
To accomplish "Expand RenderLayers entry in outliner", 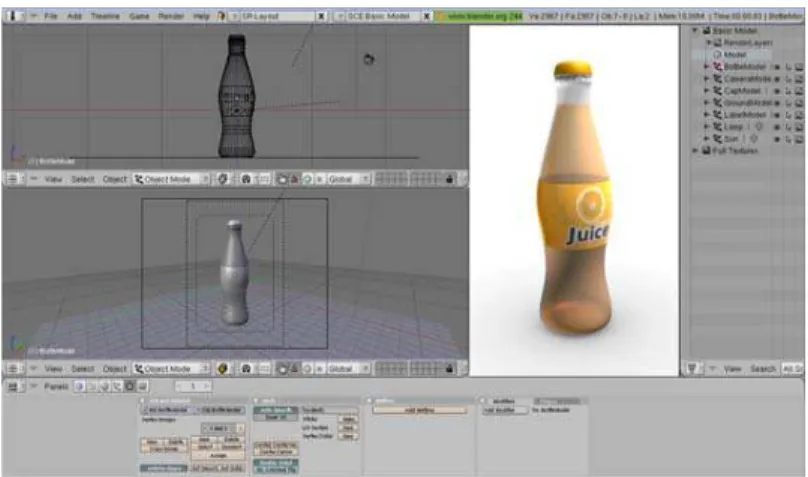I will coord(709,42).
